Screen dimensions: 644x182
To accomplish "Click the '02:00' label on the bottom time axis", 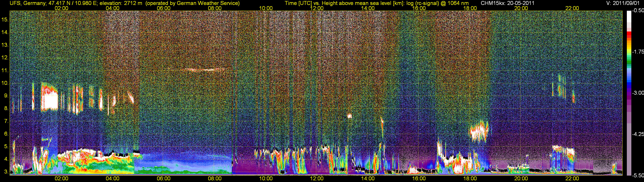I will click(61, 179).
